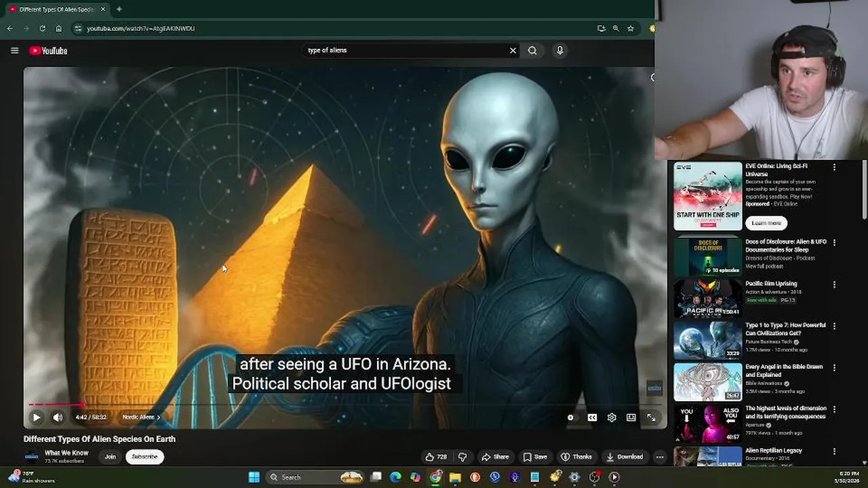Click the install/cast icon in address bar
This screenshot has width=868, height=488.
pos(601,28)
